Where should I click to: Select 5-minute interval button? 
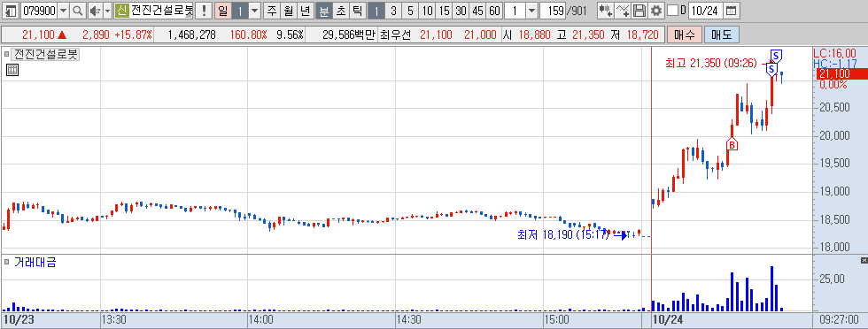pos(409,11)
